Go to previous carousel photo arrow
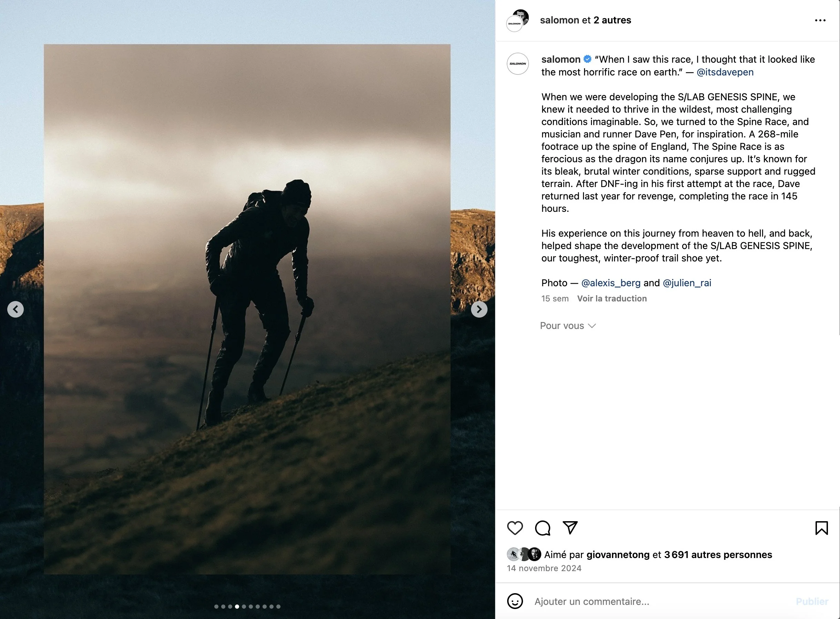Viewport: 840px width, 619px height. [16, 309]
